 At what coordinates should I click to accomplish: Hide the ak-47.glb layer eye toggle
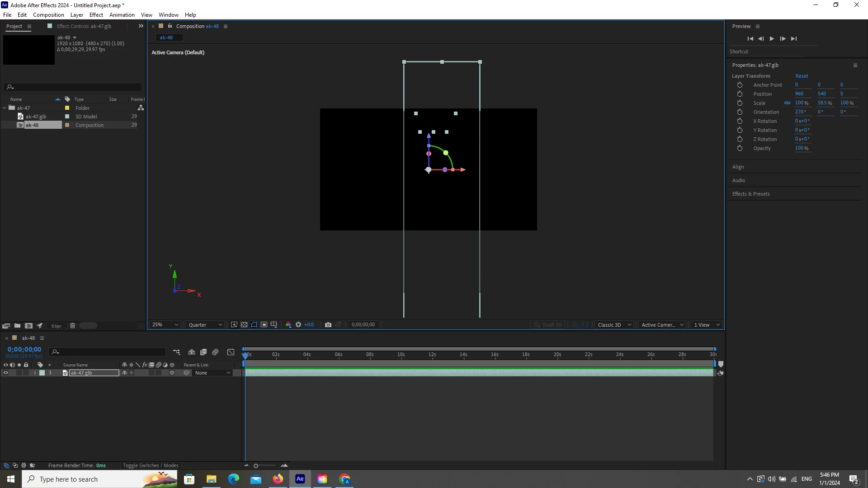tap(5, 373)
